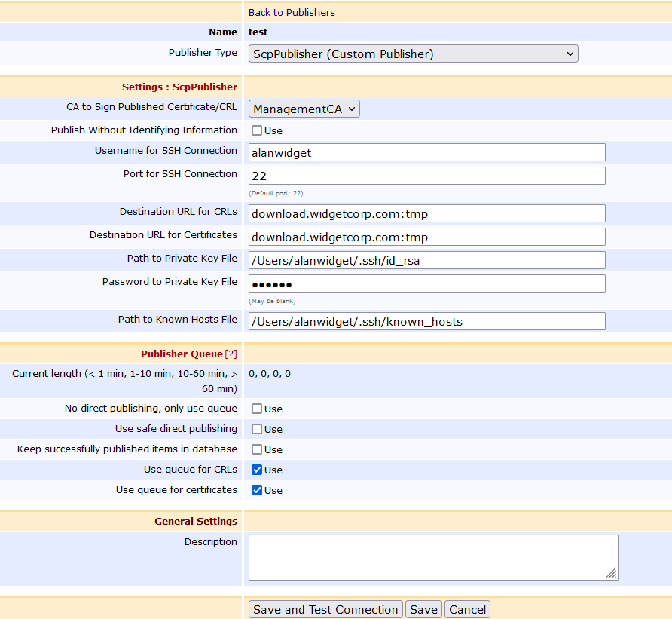Disable Use queue for certificates

pyautogui.click(x=257, y=490)
